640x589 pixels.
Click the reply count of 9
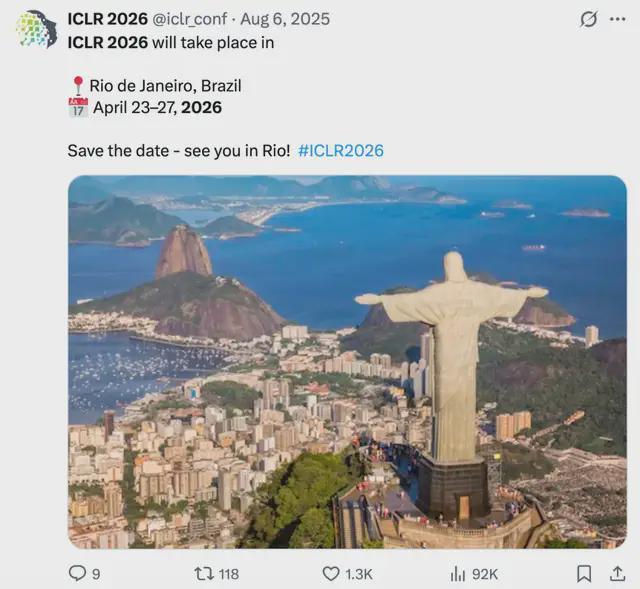point(96,574)
